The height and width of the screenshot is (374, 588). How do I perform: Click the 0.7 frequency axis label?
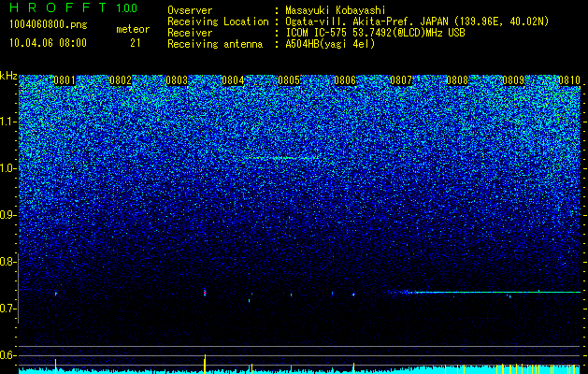click(x=7, y=309)
